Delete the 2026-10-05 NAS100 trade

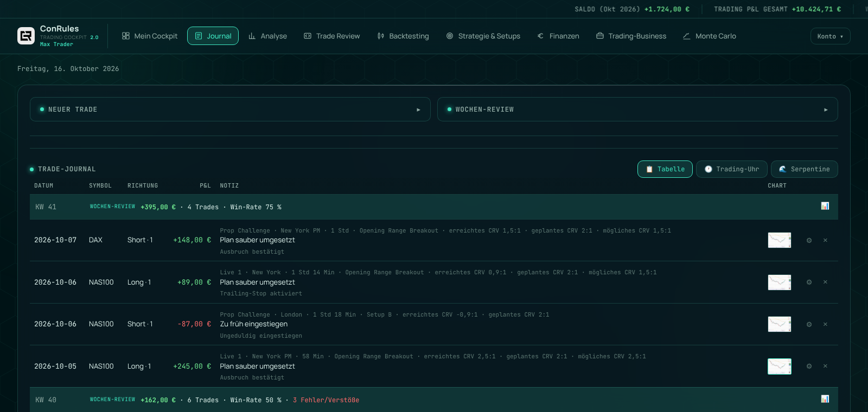pos(825,366)
